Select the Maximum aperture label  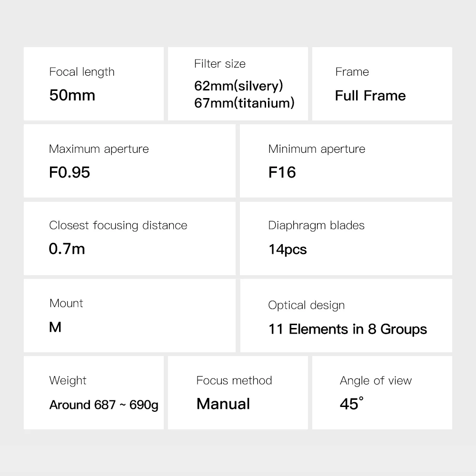point(99,149)
